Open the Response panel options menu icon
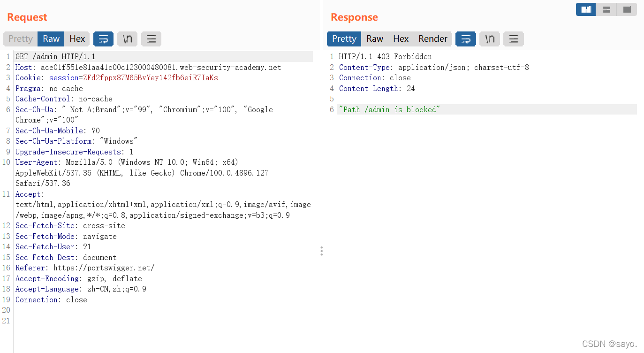Screen dimensions: 644x353 pyautogui.click(x=514, y=39)
